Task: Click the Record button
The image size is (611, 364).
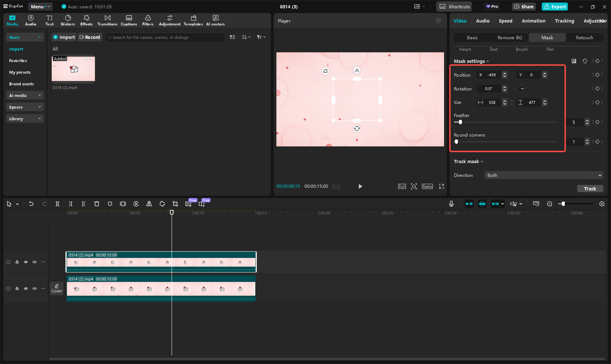Action: (x=90, y=37)
